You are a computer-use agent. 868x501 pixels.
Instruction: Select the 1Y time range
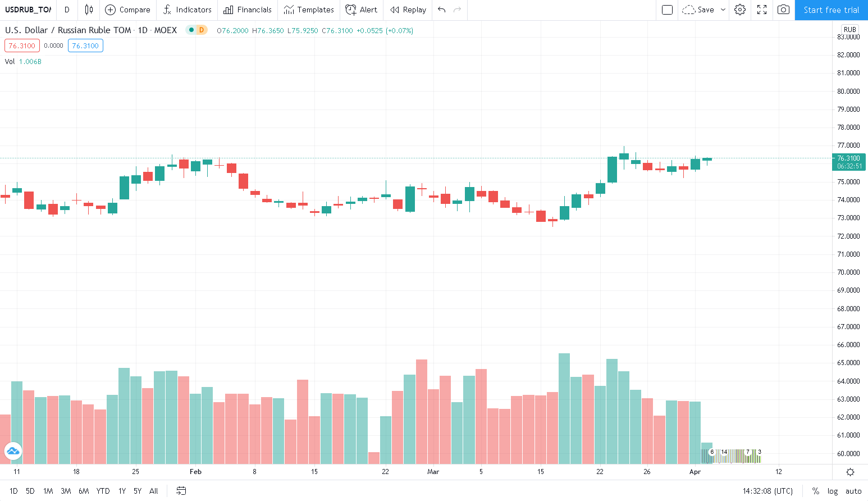point(122,491)
